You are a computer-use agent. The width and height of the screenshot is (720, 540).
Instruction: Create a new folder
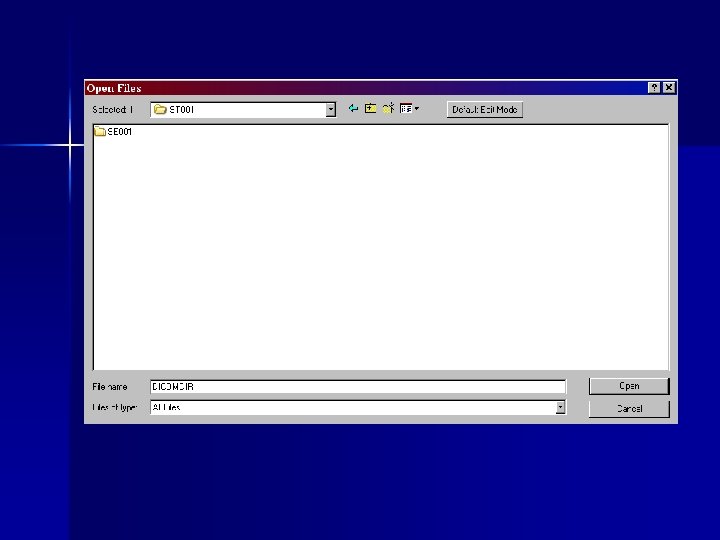pos(388,109)
